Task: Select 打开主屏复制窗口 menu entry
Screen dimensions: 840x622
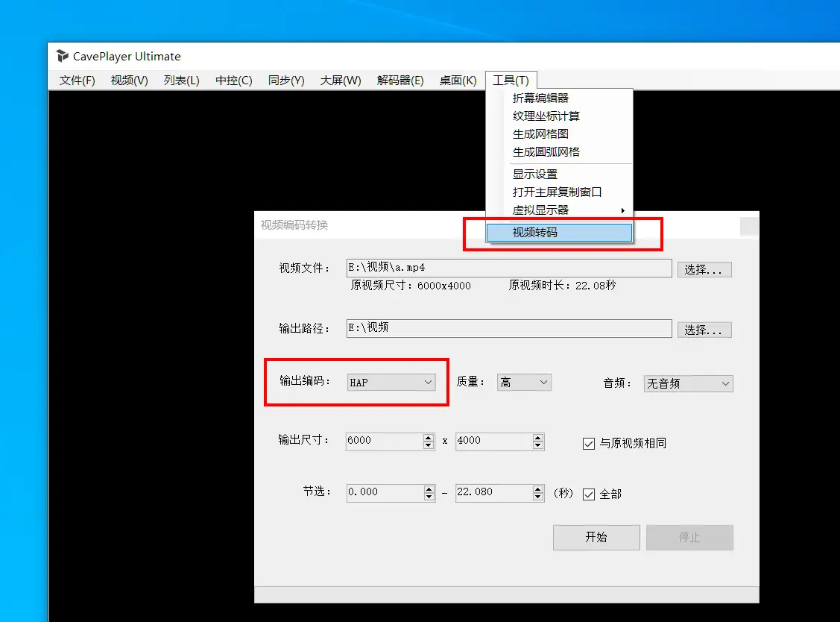Action: (x=559, y=192)
